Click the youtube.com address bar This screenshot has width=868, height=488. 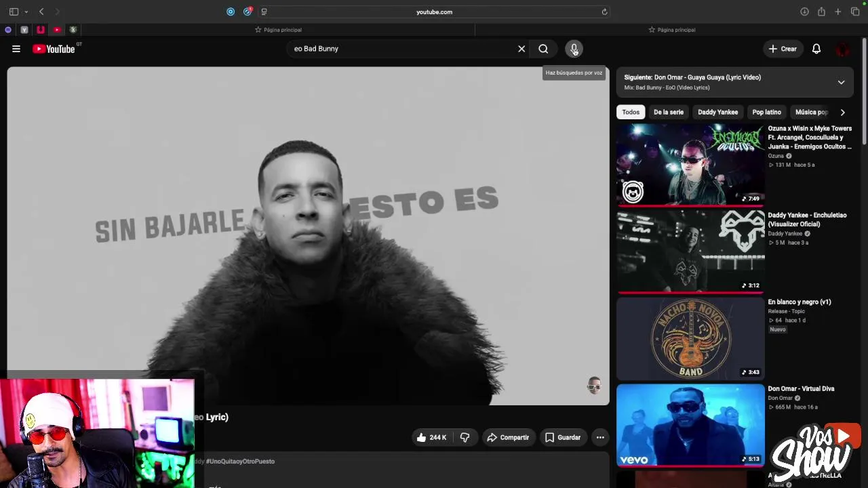click(434, 12)
